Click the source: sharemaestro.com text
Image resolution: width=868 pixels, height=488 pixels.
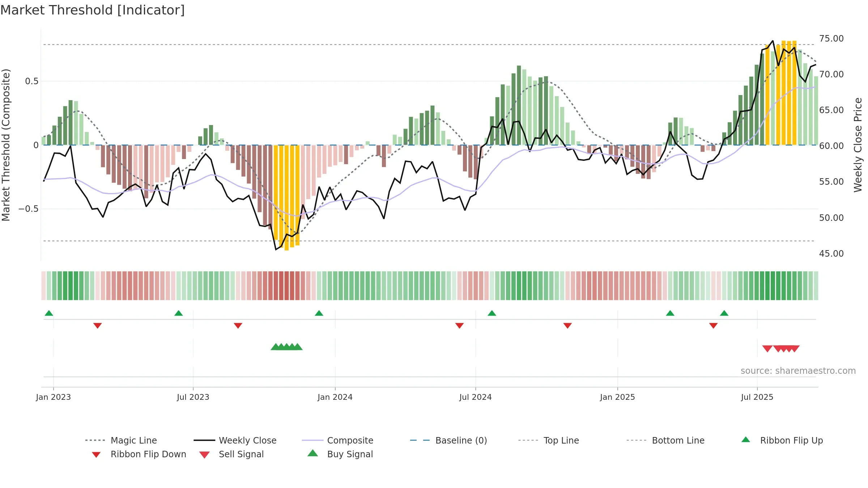click(x=798, y=371)
